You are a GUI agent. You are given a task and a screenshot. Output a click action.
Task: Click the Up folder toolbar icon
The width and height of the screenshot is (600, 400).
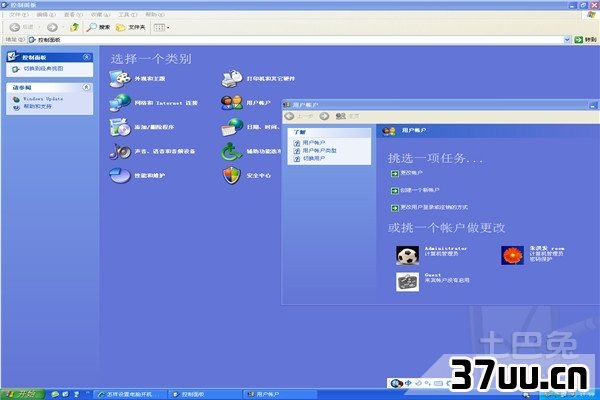point(74,27)
